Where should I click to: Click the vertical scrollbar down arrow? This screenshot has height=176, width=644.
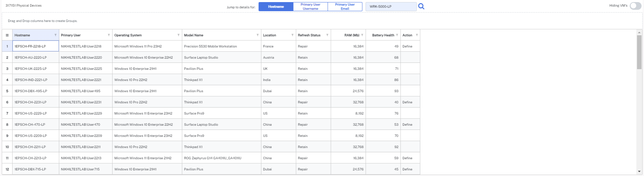point(639,171)
